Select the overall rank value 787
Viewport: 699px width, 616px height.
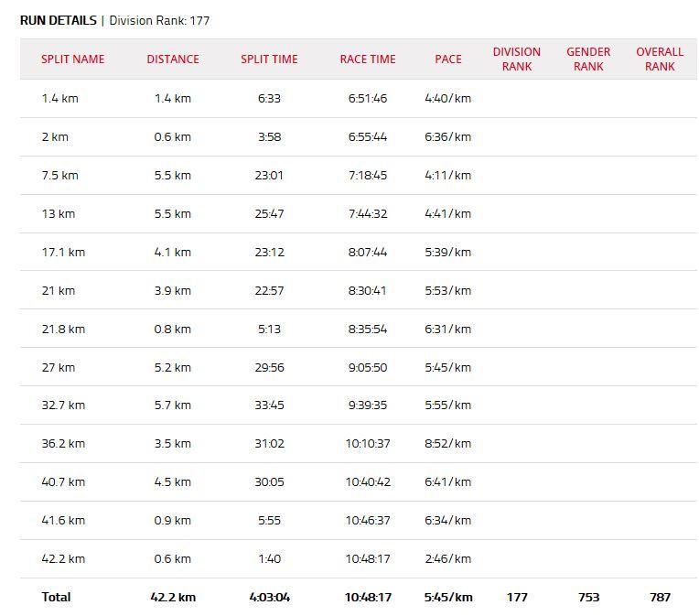pyautogui.click(x=659, y=598)
